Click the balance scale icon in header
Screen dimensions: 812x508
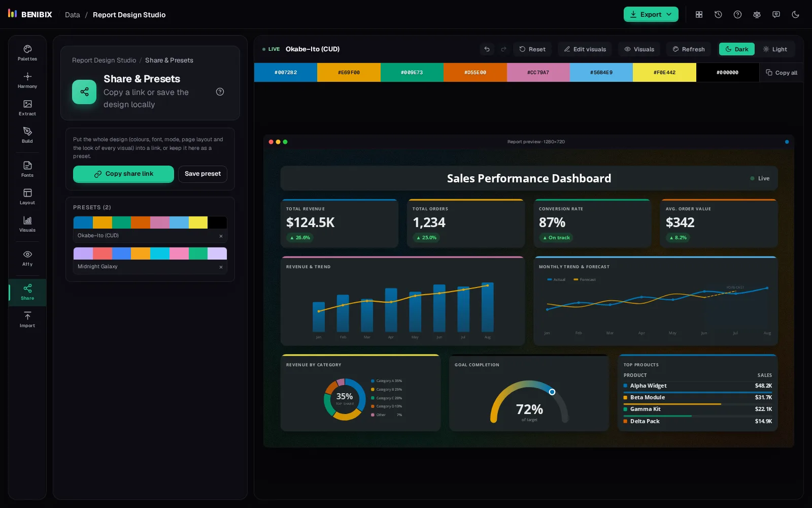coord(757,14)
